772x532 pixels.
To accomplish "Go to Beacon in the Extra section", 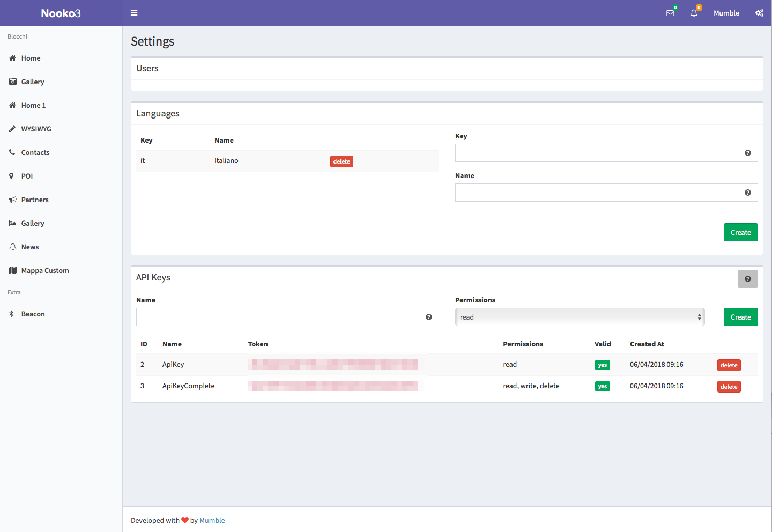I will 33,314.
